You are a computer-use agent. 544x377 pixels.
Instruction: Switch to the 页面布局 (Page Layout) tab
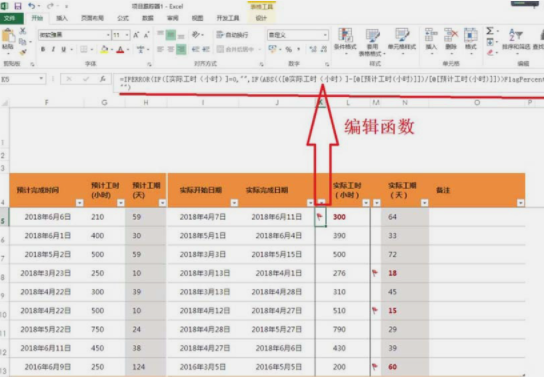(x=92, y=18)
